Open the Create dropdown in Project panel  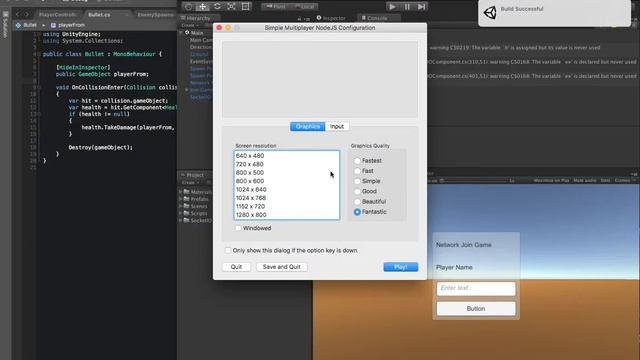point(190,182)
